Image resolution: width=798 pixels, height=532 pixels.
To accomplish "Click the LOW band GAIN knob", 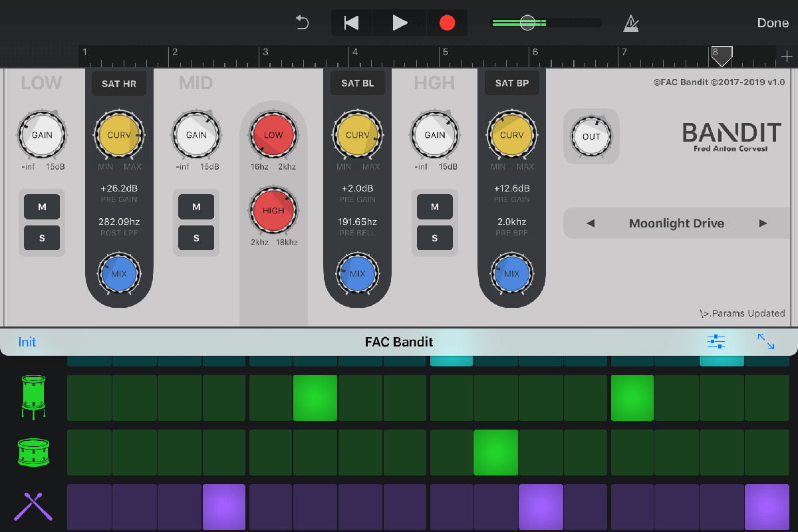I will [42, 135].
